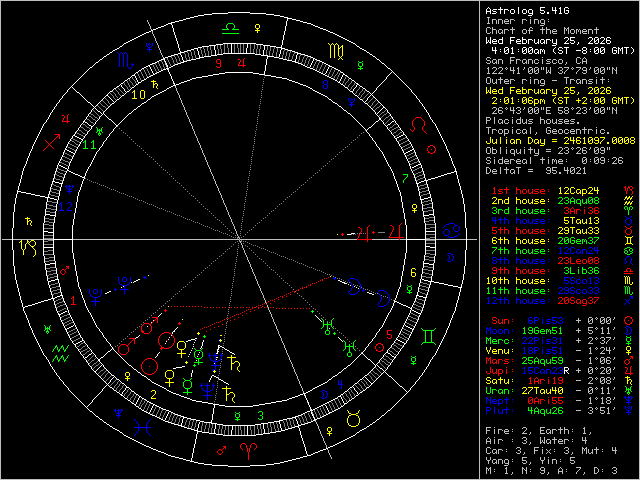Click the Scorpio glyph on the wheel's upper left

click(x=122, y=60)
